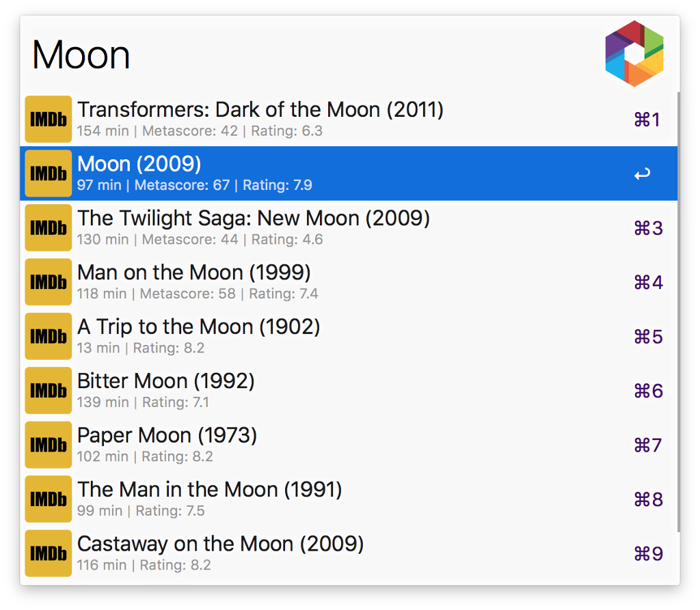Viewport: 700px width, 610px height.
Task: Click the IMDb icon beside The Twilight Saga: New Moon
Action: pyautogui.click(x=49, y=227)
